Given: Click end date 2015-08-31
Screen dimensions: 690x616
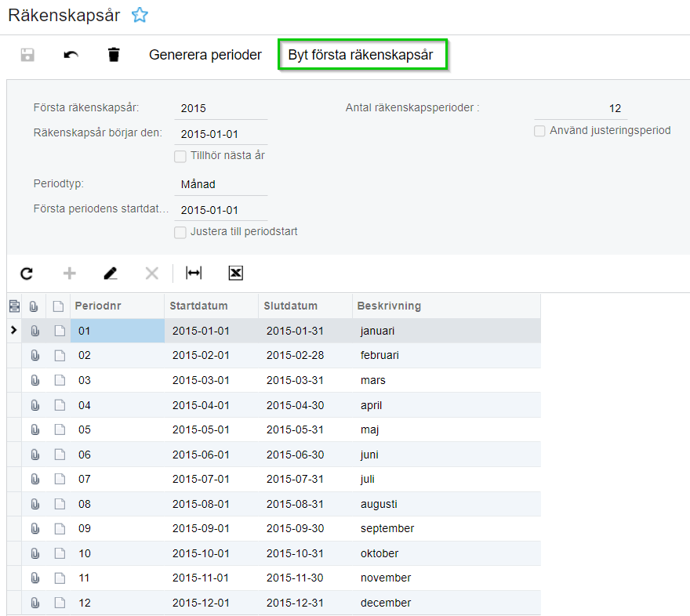Looking at the screenshot, I should pyautogui.click(x=295, y=504).
